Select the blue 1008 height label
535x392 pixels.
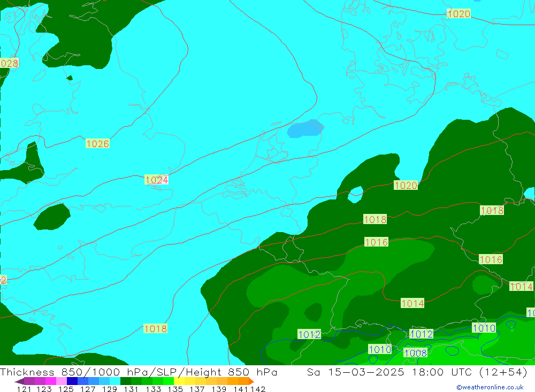tap(415, 353)
